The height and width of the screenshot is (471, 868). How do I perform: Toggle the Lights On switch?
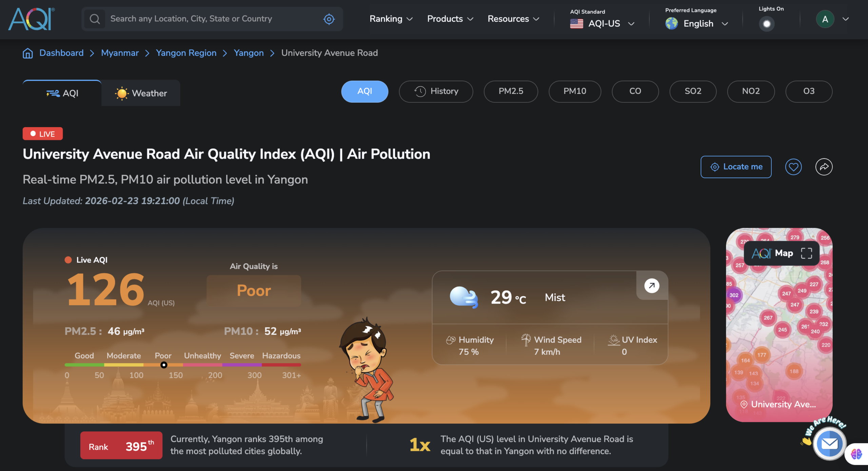[766, 24]
